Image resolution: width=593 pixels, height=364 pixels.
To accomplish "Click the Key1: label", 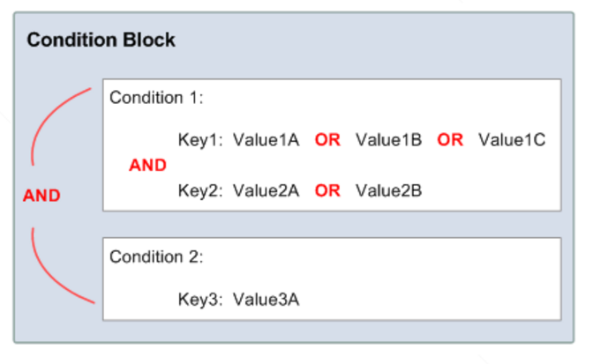I will [200, 140].
